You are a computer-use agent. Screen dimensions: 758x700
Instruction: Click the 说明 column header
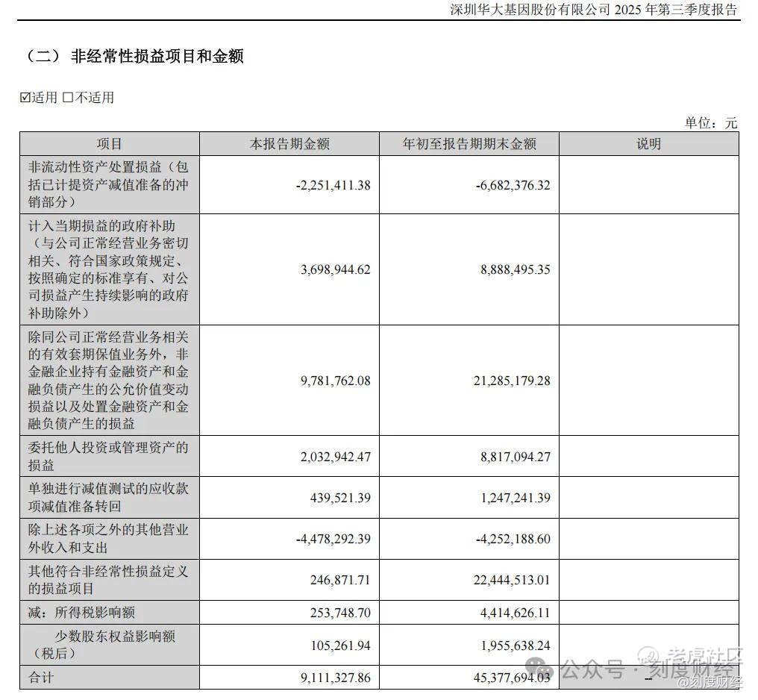point(649,143)
